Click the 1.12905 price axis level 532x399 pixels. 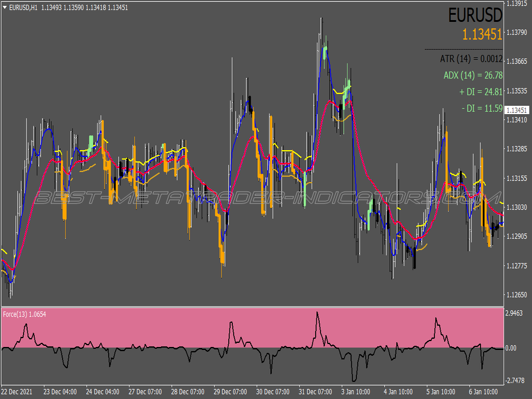517,236
